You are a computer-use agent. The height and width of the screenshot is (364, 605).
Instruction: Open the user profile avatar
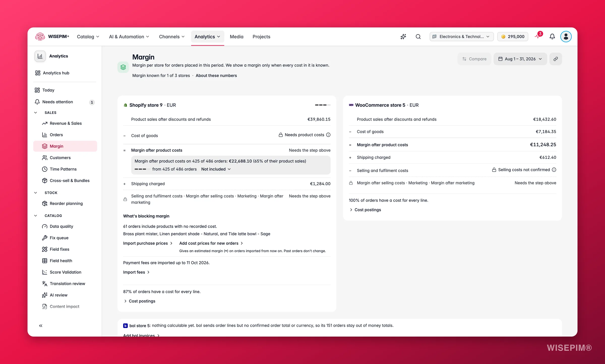point(566,37)
